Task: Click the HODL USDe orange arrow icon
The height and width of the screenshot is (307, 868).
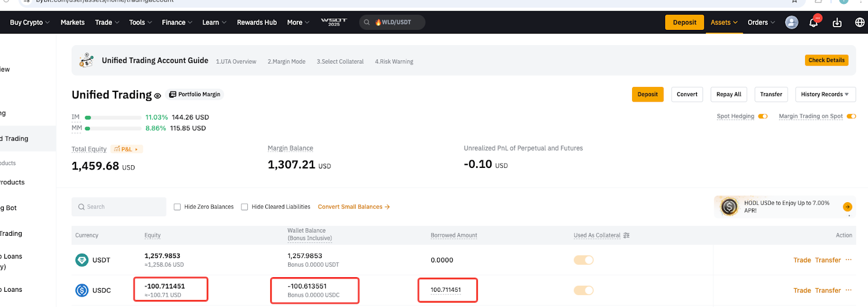Action: point(847,207)
